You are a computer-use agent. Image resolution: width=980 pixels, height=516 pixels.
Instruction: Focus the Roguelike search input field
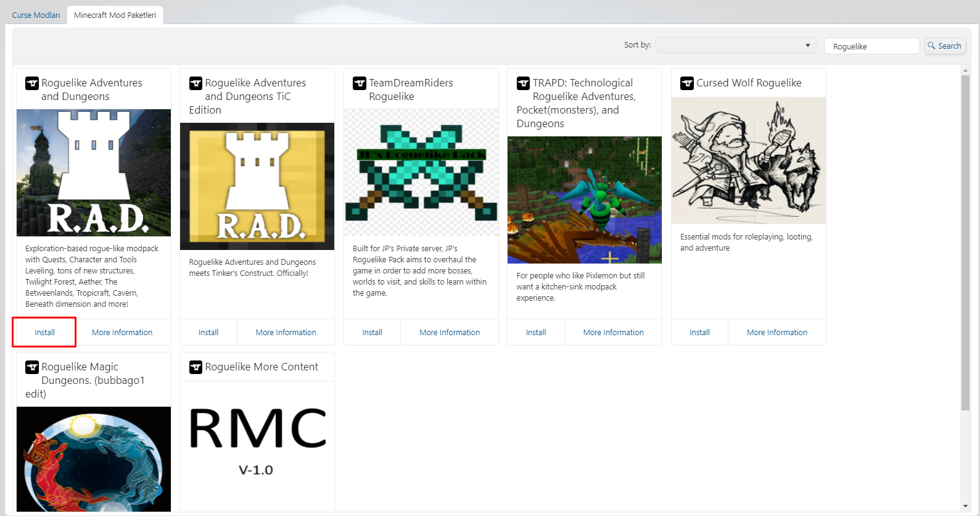pyautogui.click(x=871, y=46)
